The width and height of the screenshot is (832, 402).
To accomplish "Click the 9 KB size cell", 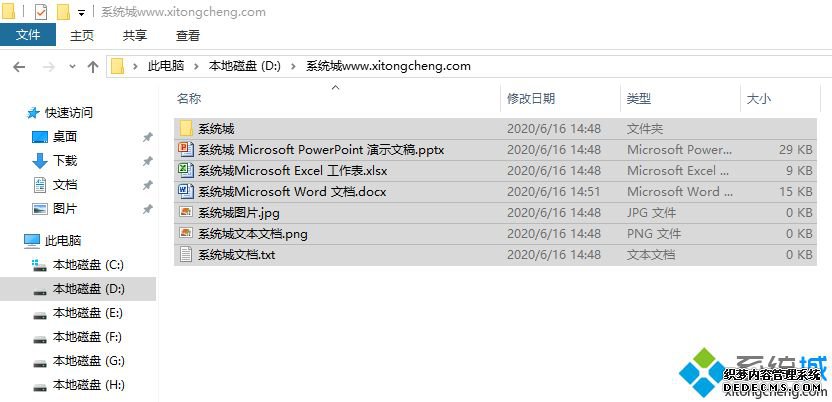I will click(x=799, y=170).
